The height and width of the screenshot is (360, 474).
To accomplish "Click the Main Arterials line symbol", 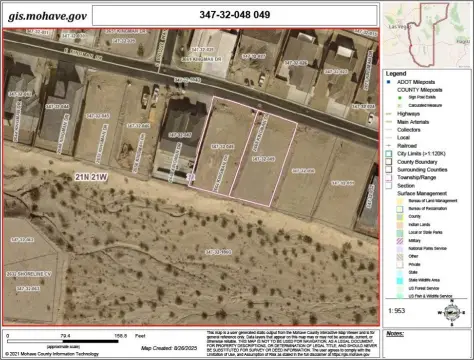I will pyautogui.click(x=388, y=122).
